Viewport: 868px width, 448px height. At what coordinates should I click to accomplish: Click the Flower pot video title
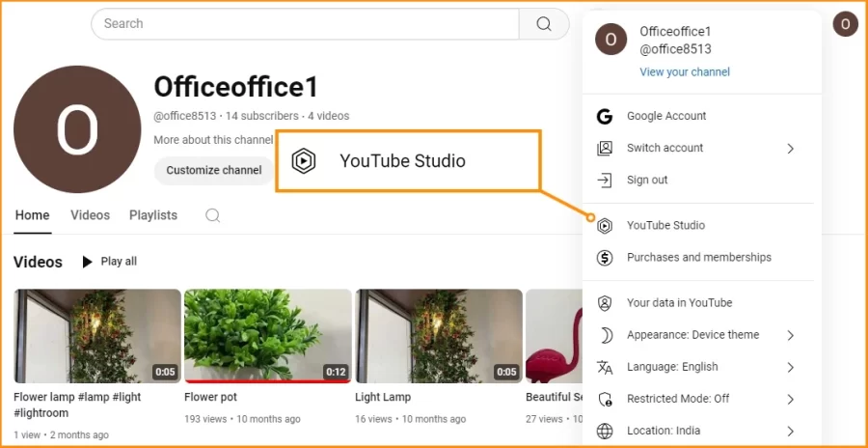(210, 397)
